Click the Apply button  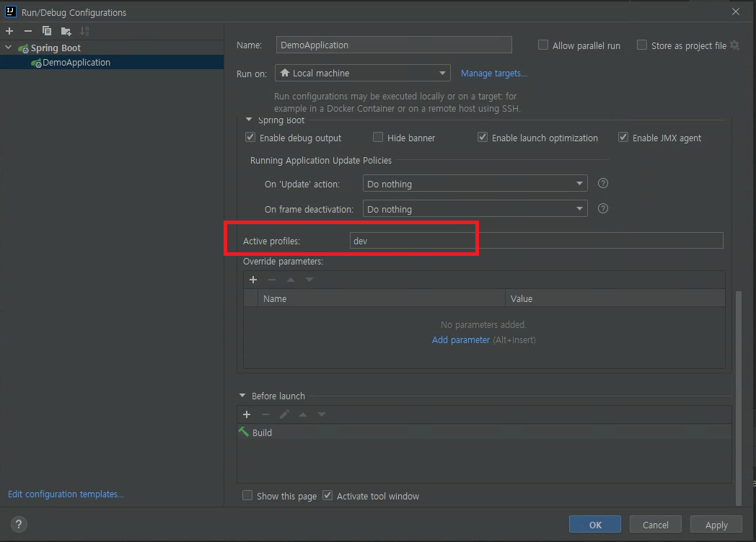point(716,524)
